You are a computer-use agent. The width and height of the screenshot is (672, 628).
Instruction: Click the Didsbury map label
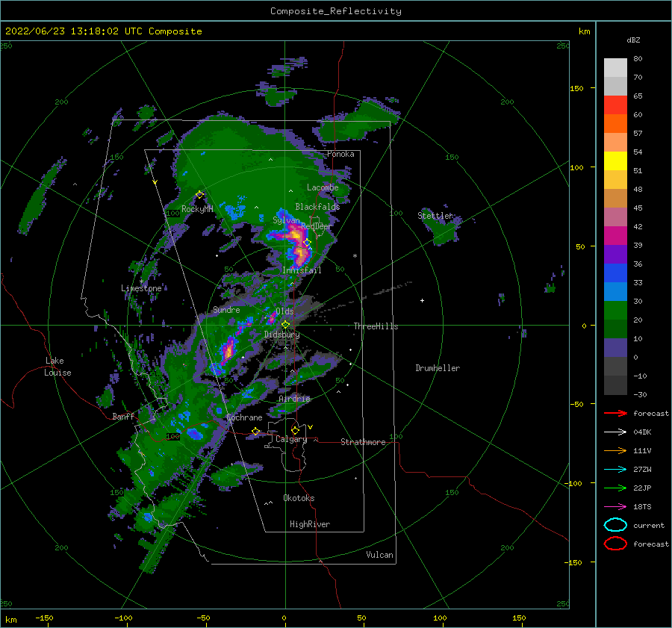click(281, 335)
